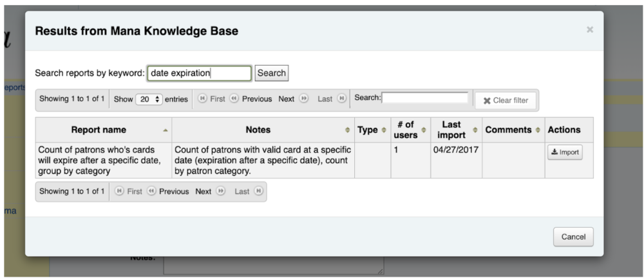The height and width of the screenshot is (278, 644).
Task: Close the Mana Knowledge Base dialog
Action: [x=590, y=30]
